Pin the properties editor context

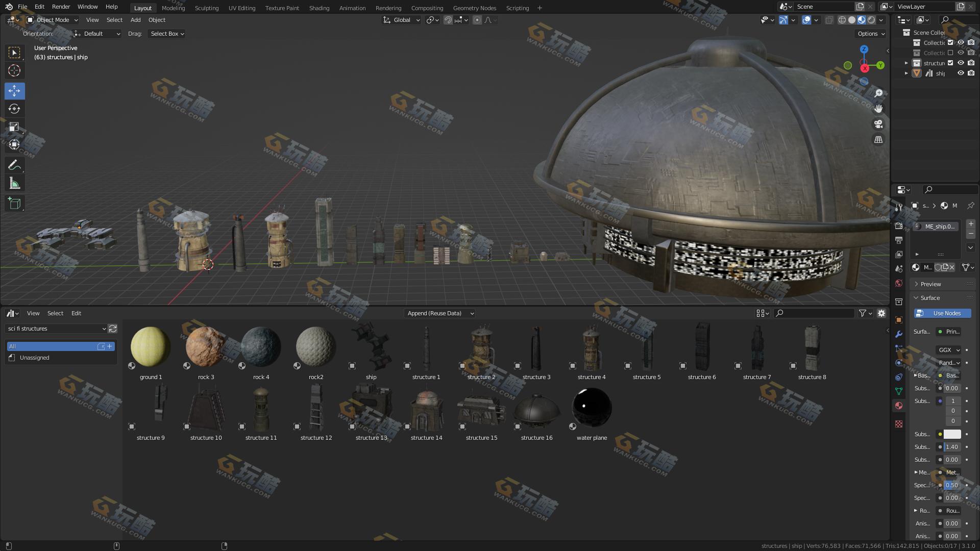[x=970, y=206]
